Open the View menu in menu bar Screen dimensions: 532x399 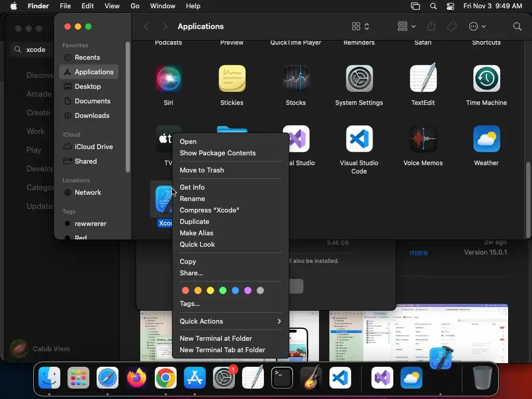tap(112, 6)
